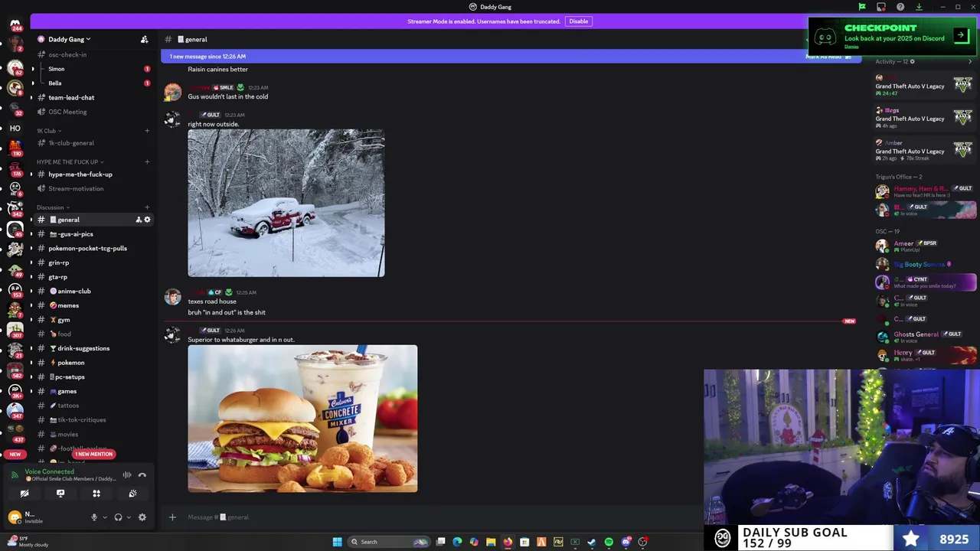The image size is (980, 551).
Task: Open the snowy truck image
Action: click(x=286, y=203)
